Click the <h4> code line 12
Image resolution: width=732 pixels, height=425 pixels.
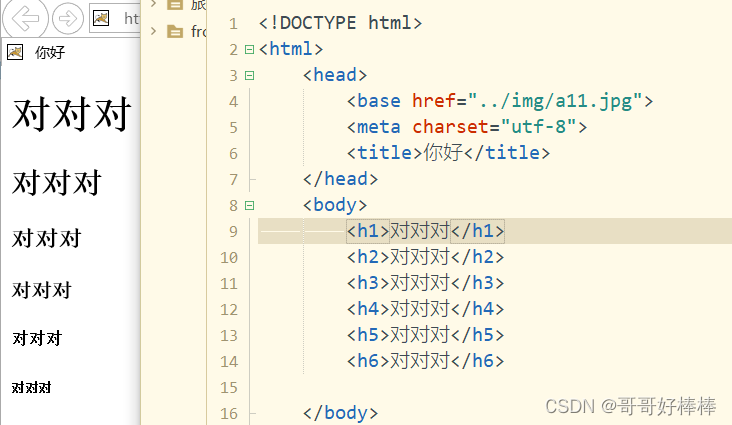click(x=425, y=309)
